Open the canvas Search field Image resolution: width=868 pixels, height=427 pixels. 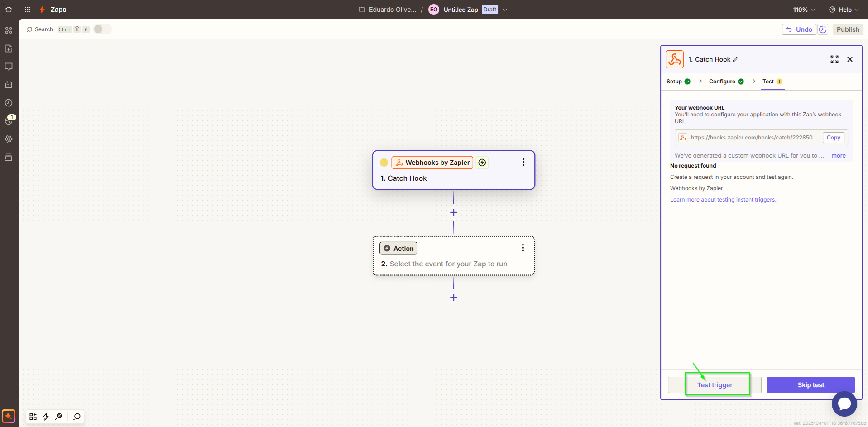58,29
